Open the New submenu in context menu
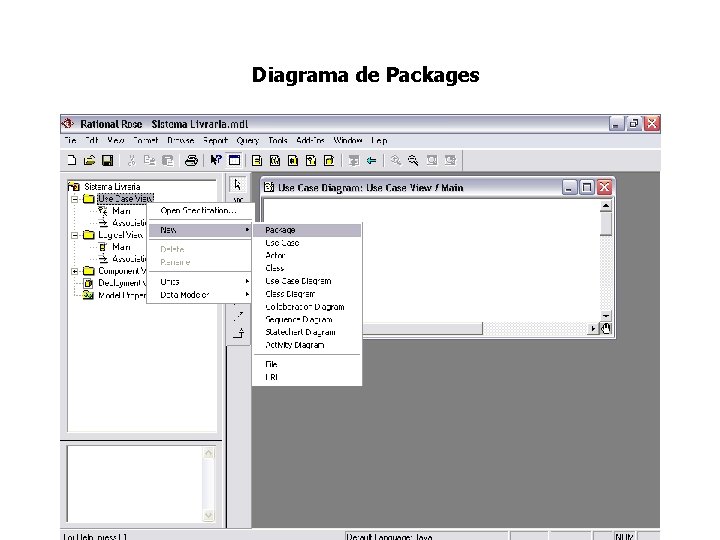 point(200,230)
